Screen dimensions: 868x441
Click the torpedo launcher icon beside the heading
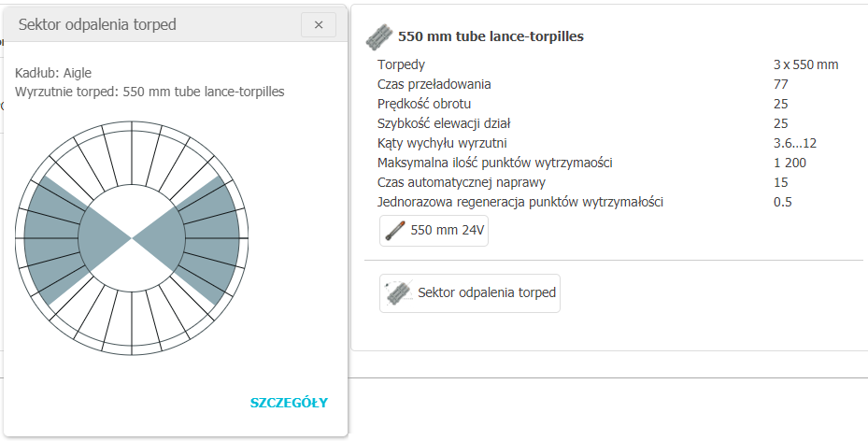pos(379,37)
